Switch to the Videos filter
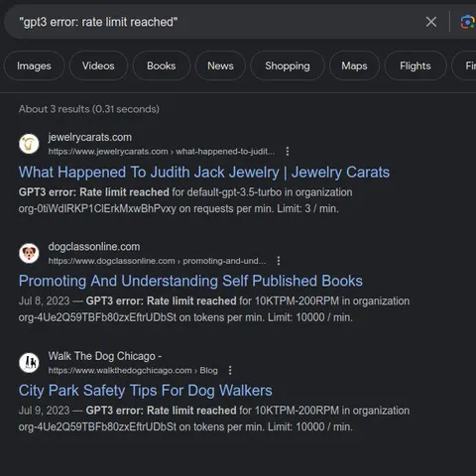476x476 pixels. (98, 65)
